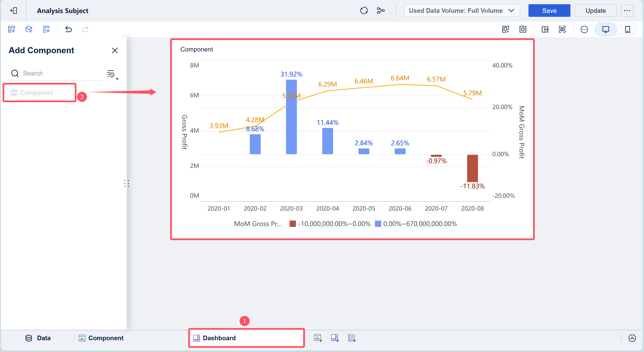Switch to mobile layout view
Image resolution: width=644 pixels, height=352 pixels.
(627, 29)
